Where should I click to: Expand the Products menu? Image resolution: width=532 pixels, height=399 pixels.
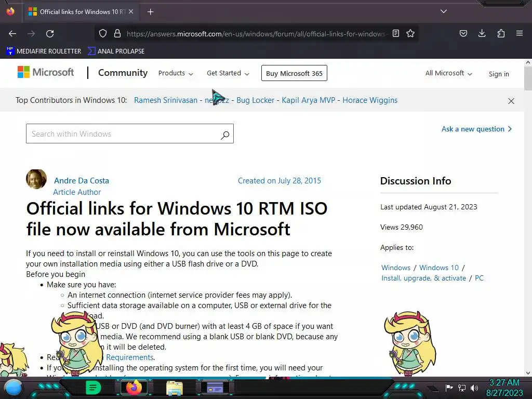176,73
